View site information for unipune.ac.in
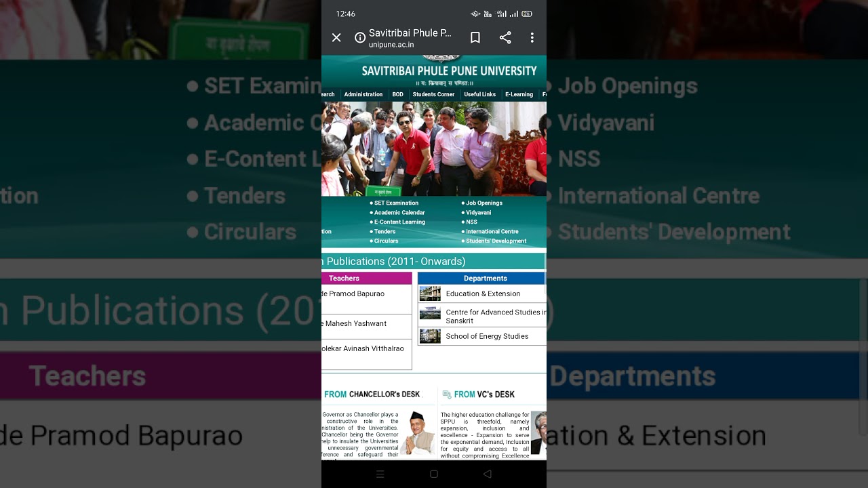This screenshot has height=488, width=868. click(x=360, y=38)
